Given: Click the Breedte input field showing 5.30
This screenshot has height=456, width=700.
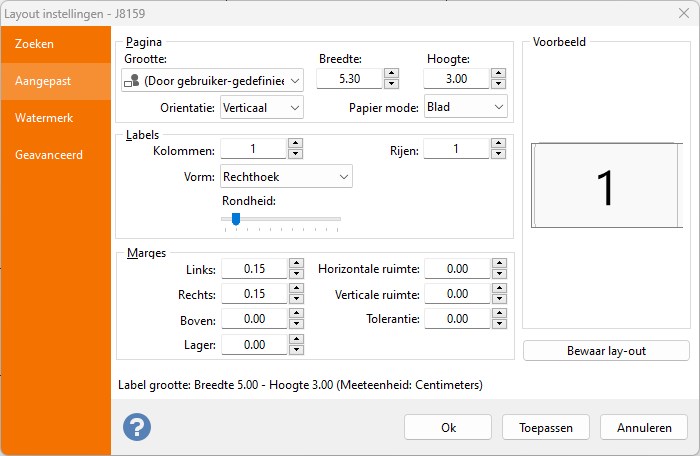Looking at the screenshot, I should pos(350,79).
